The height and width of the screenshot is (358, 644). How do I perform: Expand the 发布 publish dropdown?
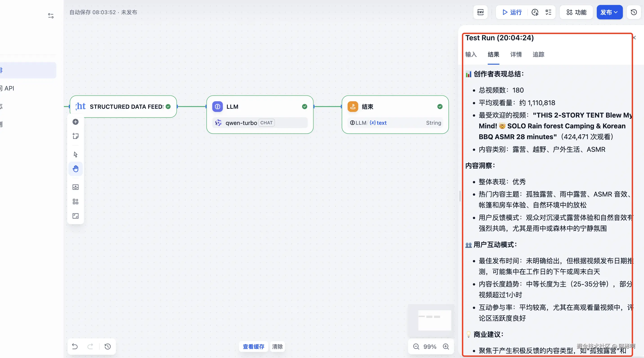tap(609, 12)
